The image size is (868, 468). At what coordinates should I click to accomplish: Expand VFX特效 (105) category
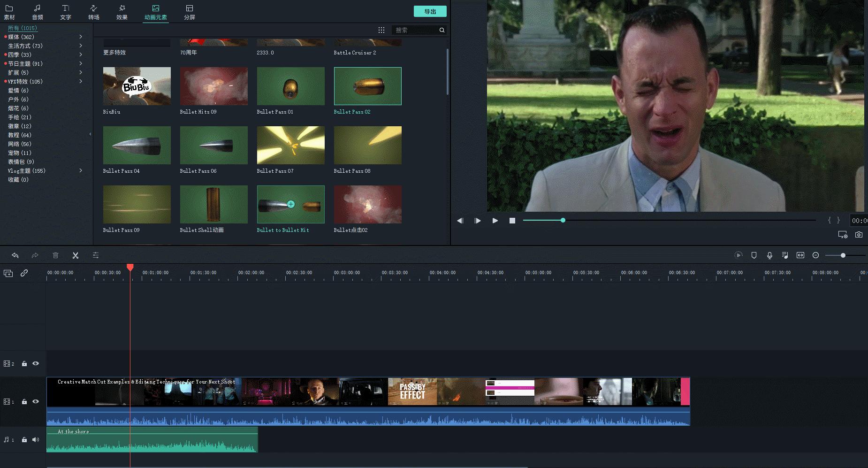click(81, 81)
